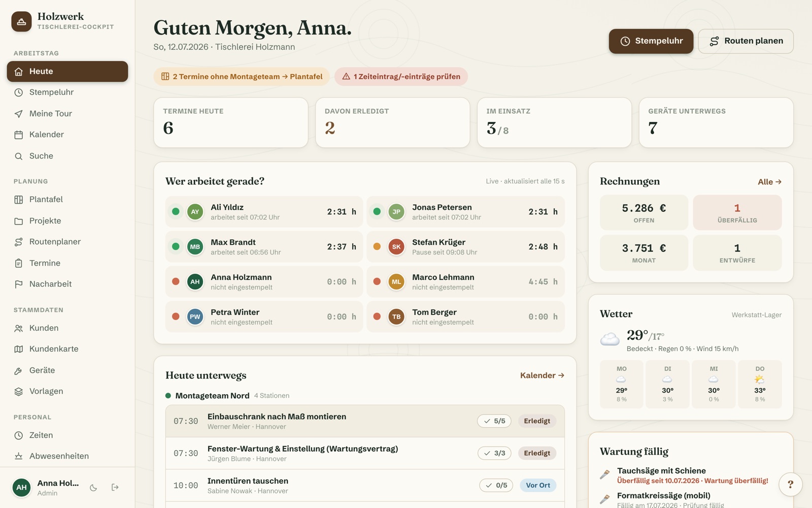Click the MO weather forecast tile

622,385
